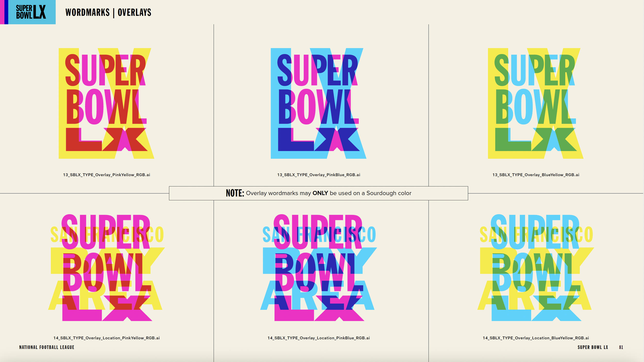Select the Blue Yellow San Francisco location wordmark
This screenshot has width=644, height=362.
[536, 268]
